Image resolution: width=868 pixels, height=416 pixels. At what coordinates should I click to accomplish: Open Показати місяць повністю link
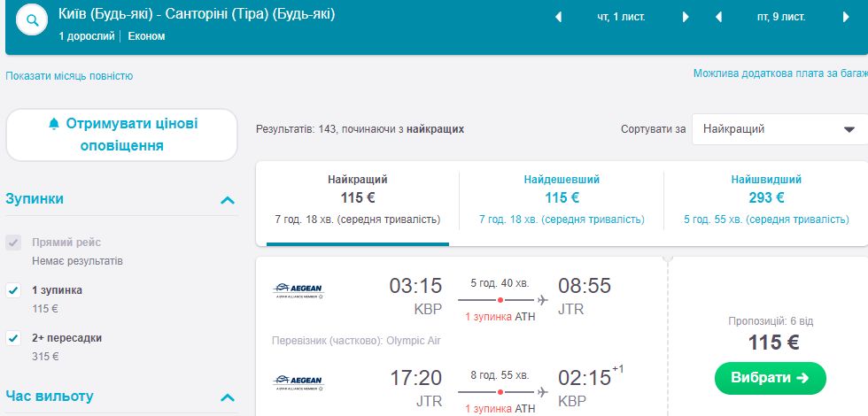pyautogui.click(x=69, y=76)
